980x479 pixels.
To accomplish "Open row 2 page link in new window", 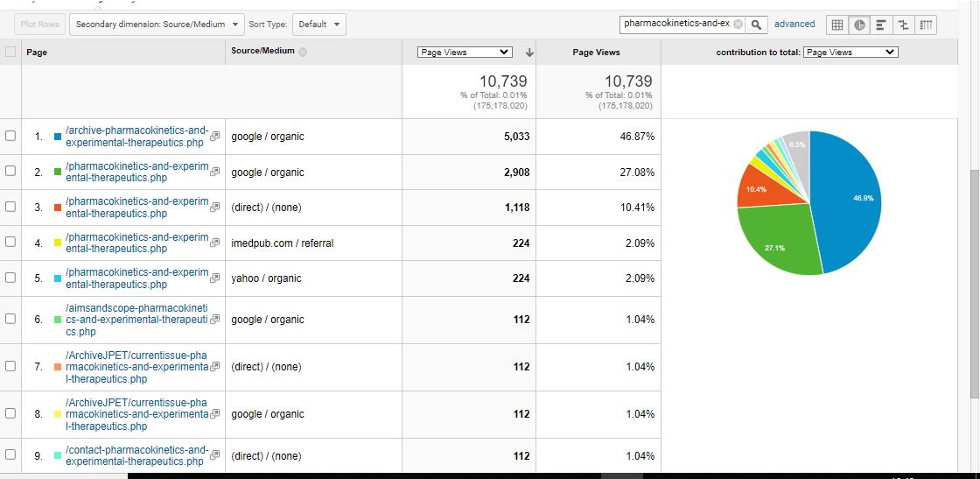I will (215, 172).
